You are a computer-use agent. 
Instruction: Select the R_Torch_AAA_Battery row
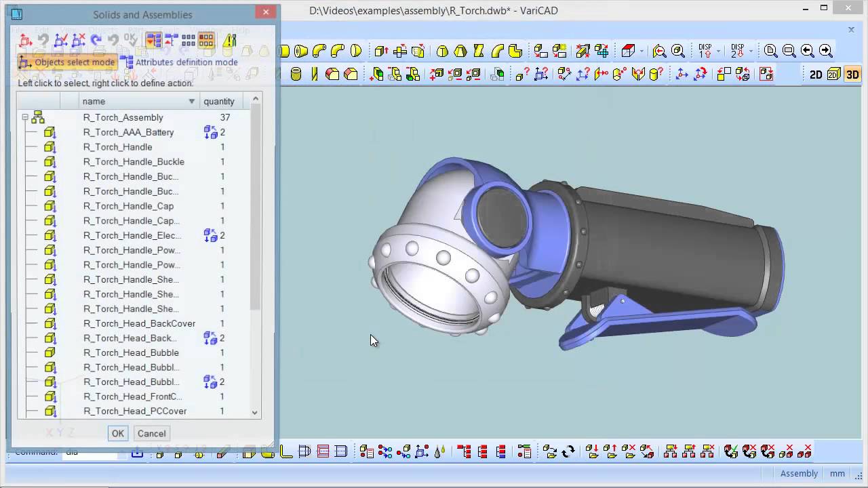(x=128, y=133)
